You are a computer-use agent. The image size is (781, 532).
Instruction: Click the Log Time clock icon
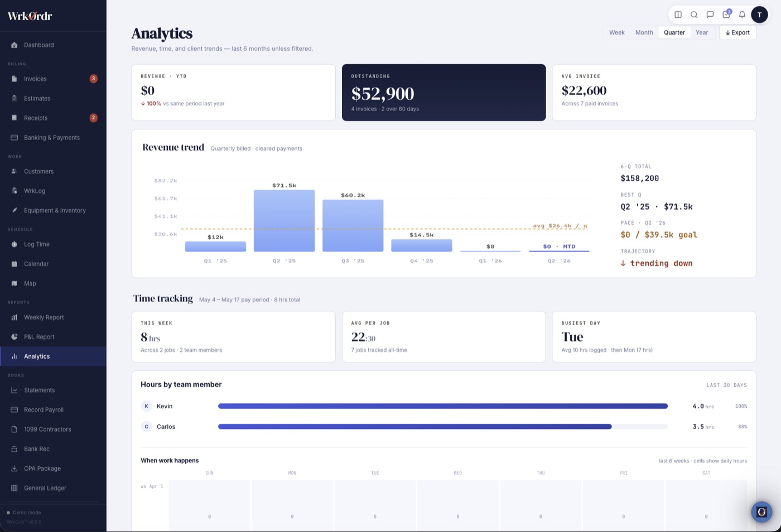tap(15, 245)
